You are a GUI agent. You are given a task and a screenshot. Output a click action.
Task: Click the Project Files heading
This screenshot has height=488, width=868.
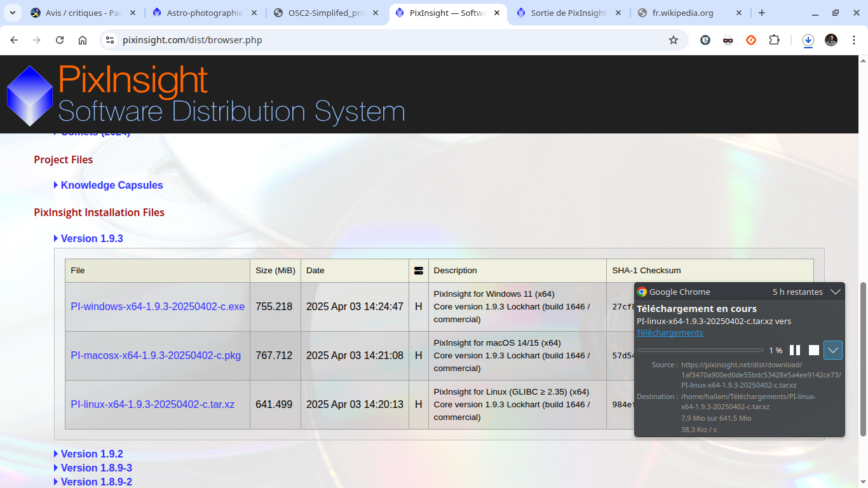64,159
